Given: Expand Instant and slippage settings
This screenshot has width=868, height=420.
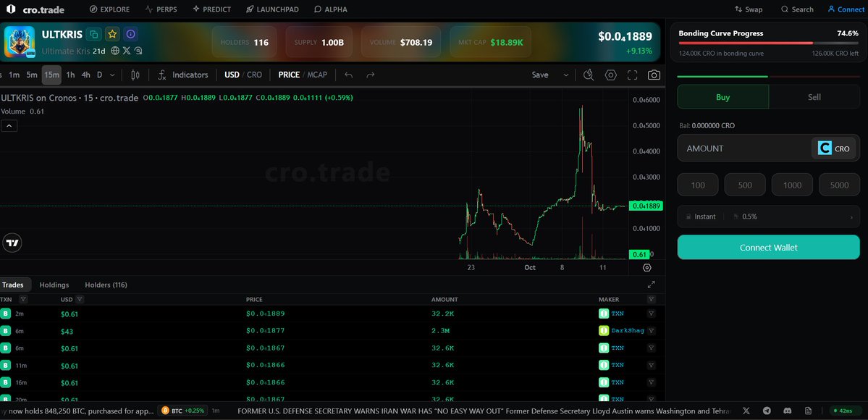Looking at the screenshot, I should [x=768, y=217].
